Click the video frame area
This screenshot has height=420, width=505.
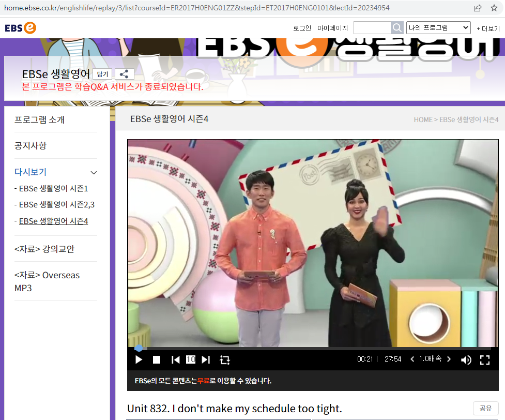tap(313, 243)
